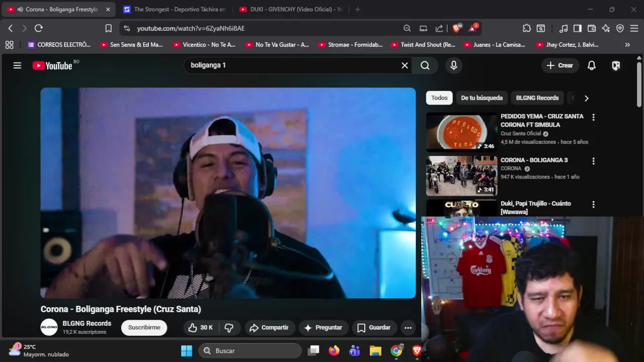Viewport: 644px width, 362px height.
Task: Open Brave Rewards triangle icon
Action: click(473, 28)
